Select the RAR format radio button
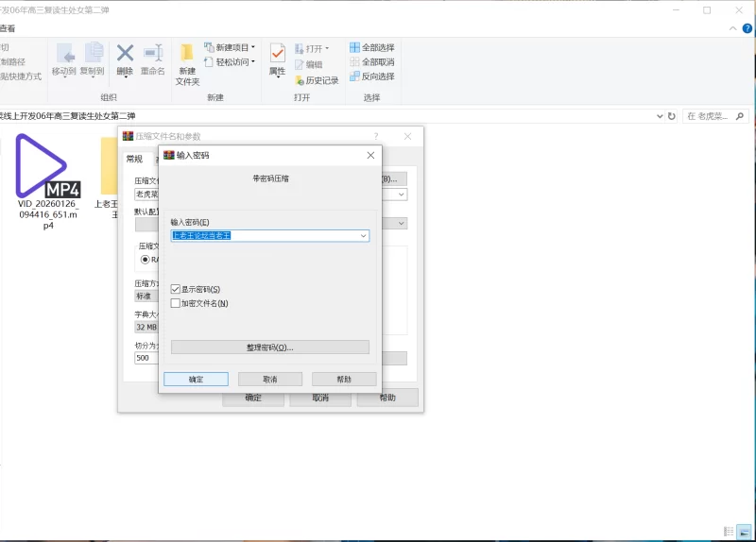Viewport: 756px width, 542px height. pos(146,259)
